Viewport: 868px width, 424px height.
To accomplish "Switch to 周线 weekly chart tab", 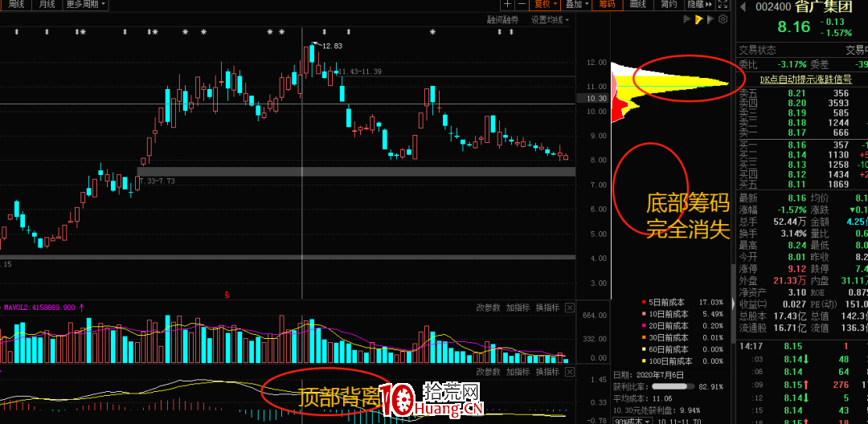I will click(x=16, y=5).
